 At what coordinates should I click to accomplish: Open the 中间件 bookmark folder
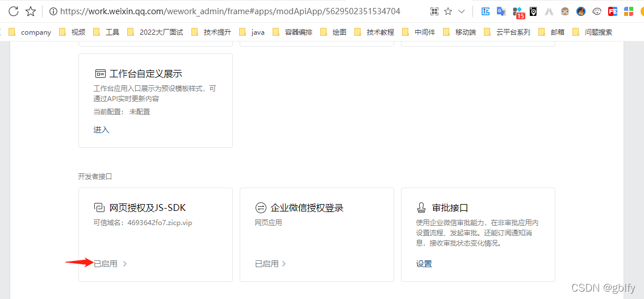[x=419, y=32]
